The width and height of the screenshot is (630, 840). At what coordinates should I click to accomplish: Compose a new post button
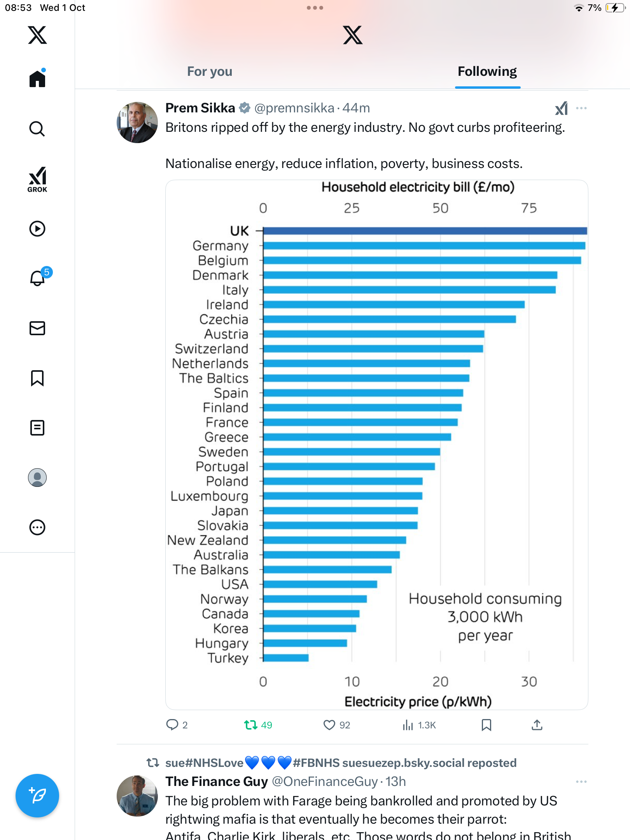click(x=37, y=796)
